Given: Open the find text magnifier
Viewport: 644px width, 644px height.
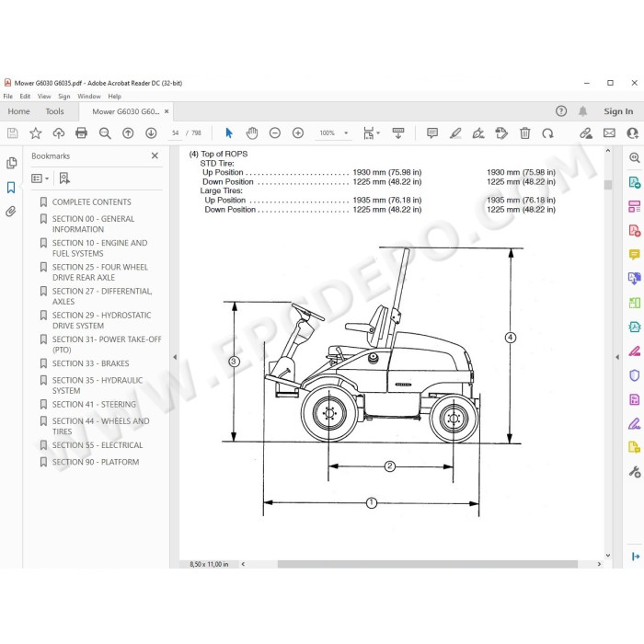Looking at the screenshot, I should [x=105, y=133].
